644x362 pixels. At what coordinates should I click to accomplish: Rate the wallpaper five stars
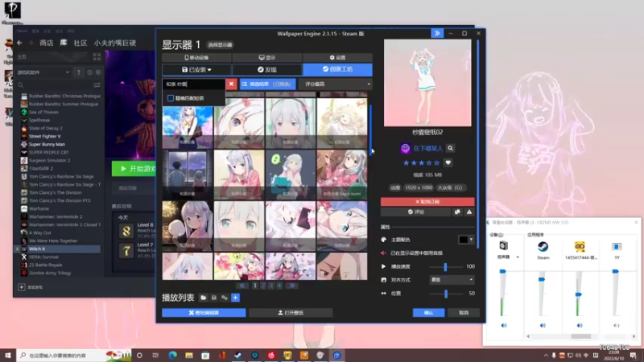tap(436, 163)
